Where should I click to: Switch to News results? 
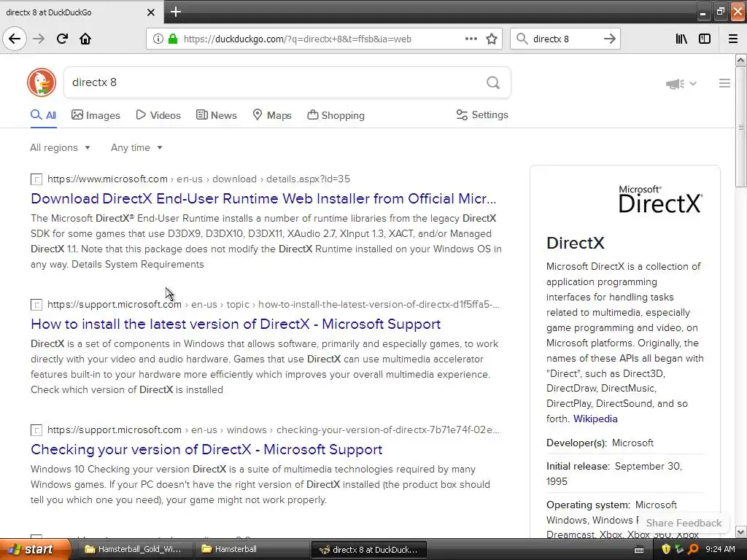tap(216, 115)
